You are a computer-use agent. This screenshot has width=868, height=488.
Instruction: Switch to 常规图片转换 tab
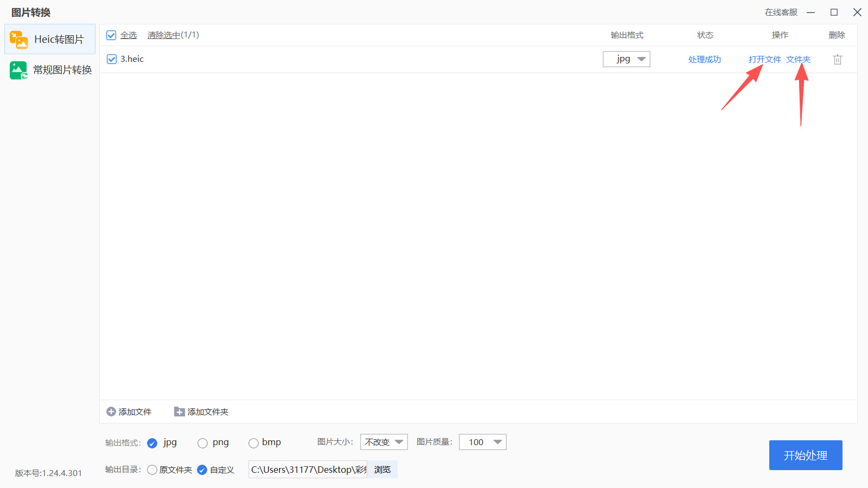click(50, 69)
